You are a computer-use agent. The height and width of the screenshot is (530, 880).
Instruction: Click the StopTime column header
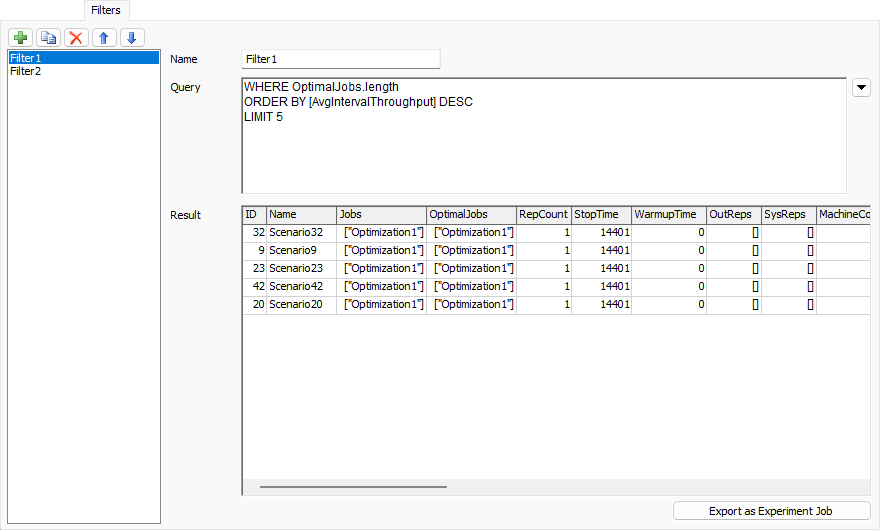coord(600,215)
